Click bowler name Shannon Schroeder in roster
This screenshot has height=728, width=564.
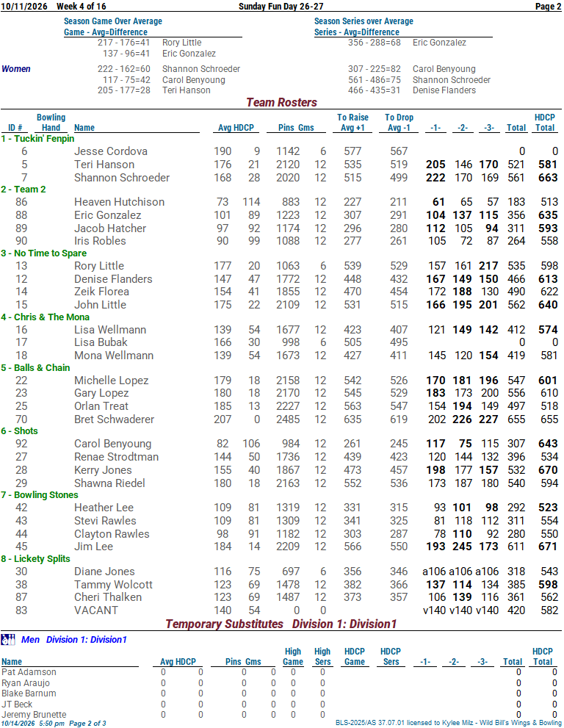coord(122,178)
